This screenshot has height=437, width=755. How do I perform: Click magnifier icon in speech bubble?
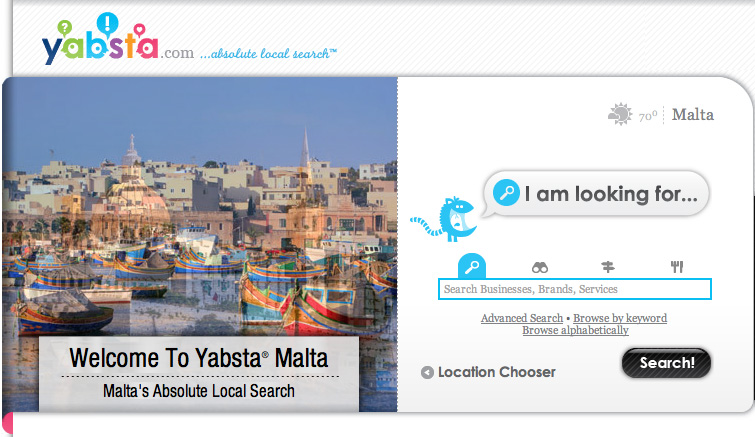pyautogui.click(x=506, y=193)
